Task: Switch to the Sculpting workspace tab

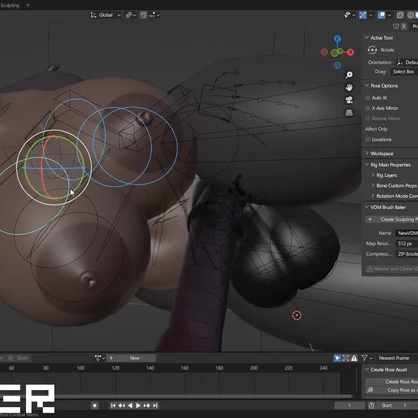Action: [x=10, y=5]
